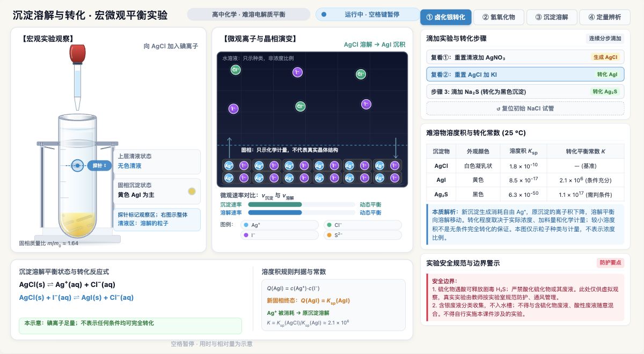
Task: Click the top-left Cl⁻ ion in solution
Action: coord(236,69)
